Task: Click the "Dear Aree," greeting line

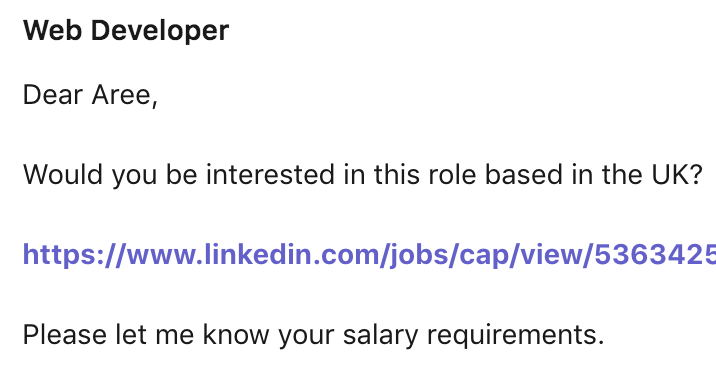Action: coord(90,95)
